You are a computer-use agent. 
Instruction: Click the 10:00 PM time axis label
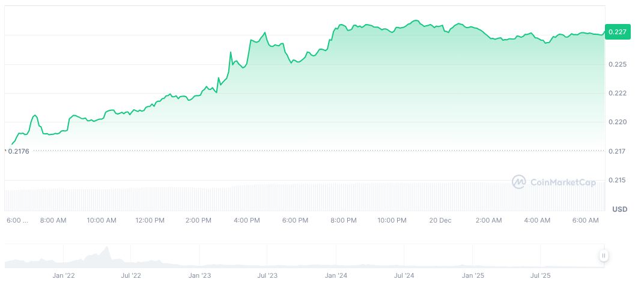click(x=392, y=220)
